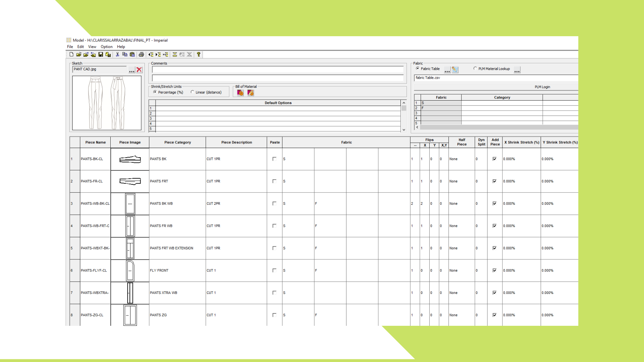Click the New model toolbar icon

pos(71,54)
